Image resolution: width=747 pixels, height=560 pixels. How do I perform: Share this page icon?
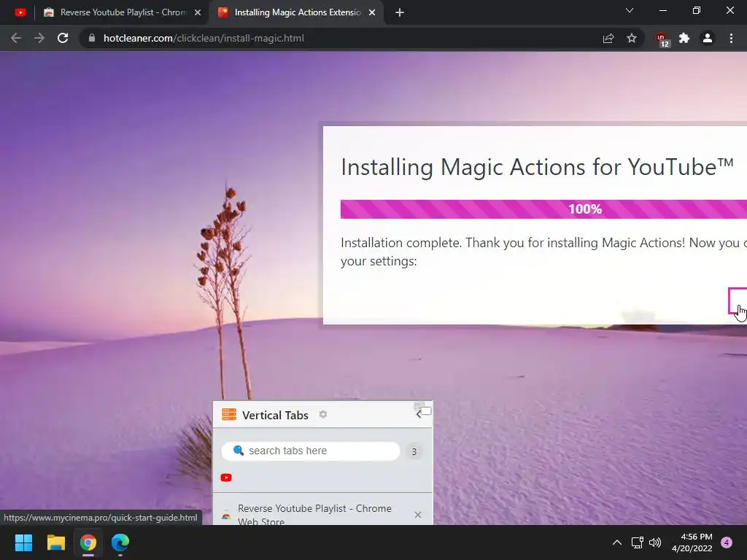coord(608,38)
